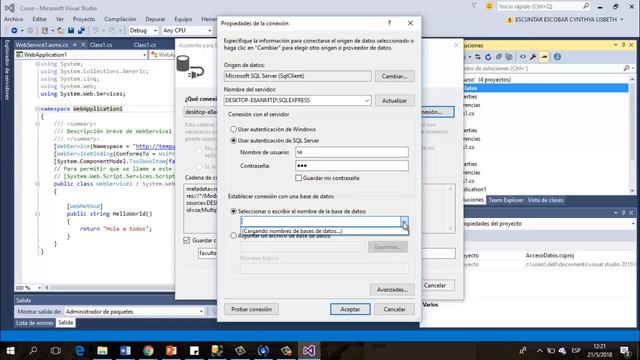Click the help question mark in connection dialog

[x=389, y=23]
